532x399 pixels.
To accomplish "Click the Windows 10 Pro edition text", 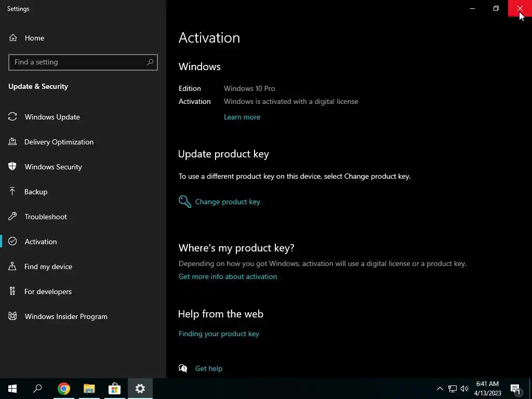I will click(x=249, y=88).
